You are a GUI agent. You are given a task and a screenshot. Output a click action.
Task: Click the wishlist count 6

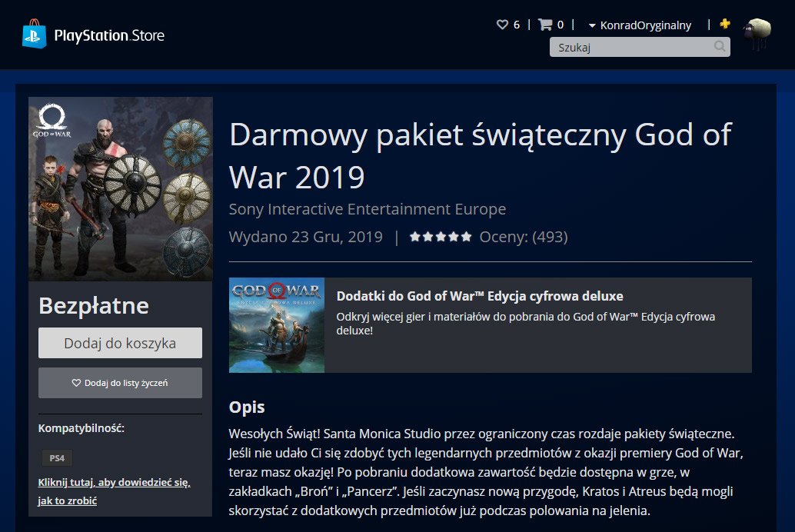click(x=517, y=25)
